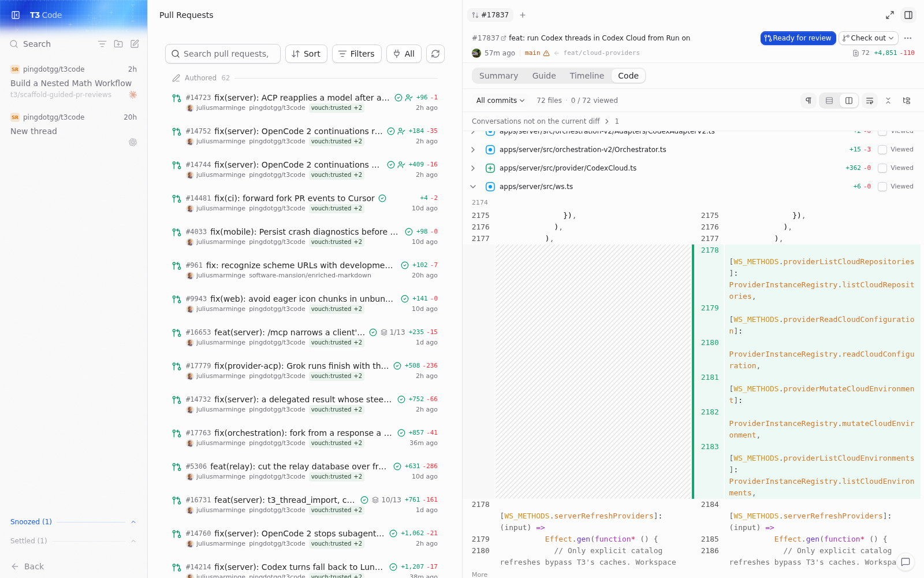This screenshot has height=578, width=924.
Task: Expand the CodexCloud.ts file diff
Action: [x=473, y=168]
